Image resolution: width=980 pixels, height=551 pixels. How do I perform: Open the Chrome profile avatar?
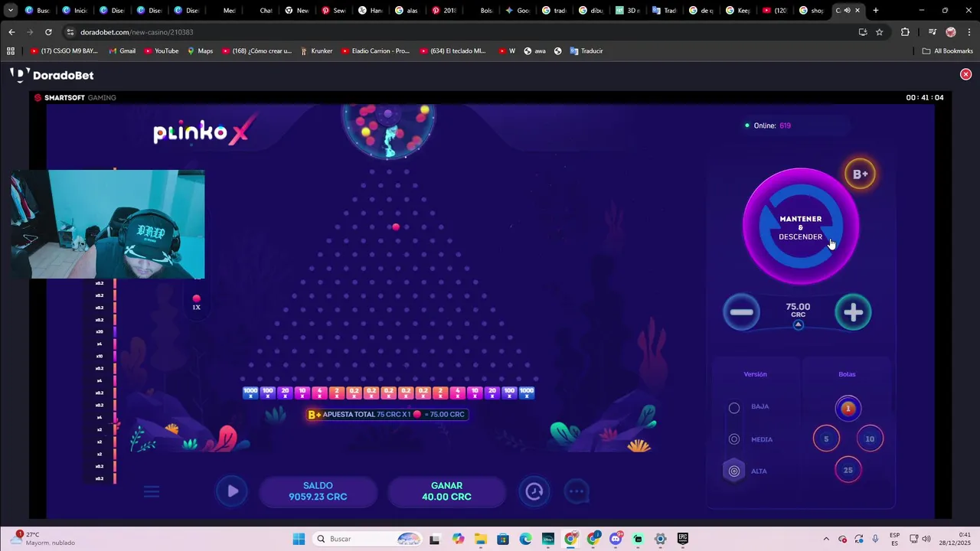coord(951,32)
